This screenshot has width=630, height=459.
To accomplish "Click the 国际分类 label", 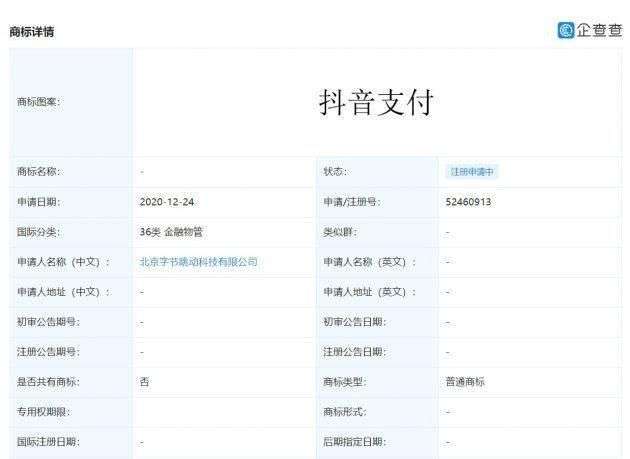I will click(38, 232).
